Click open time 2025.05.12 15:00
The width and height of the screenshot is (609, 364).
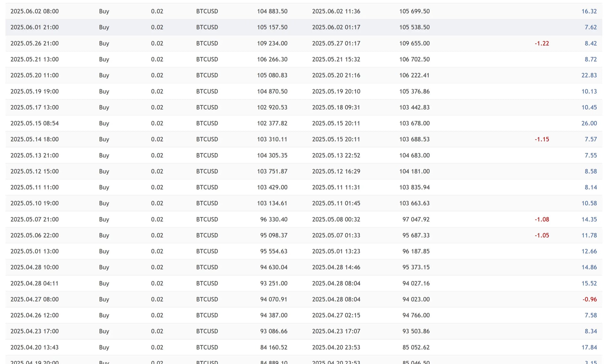[x=34, y=171]
